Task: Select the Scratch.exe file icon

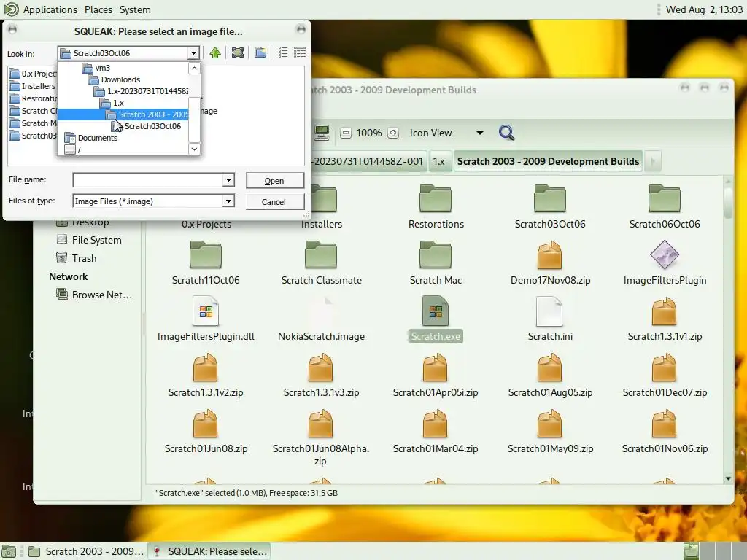Action: click(x=436, y=311)
